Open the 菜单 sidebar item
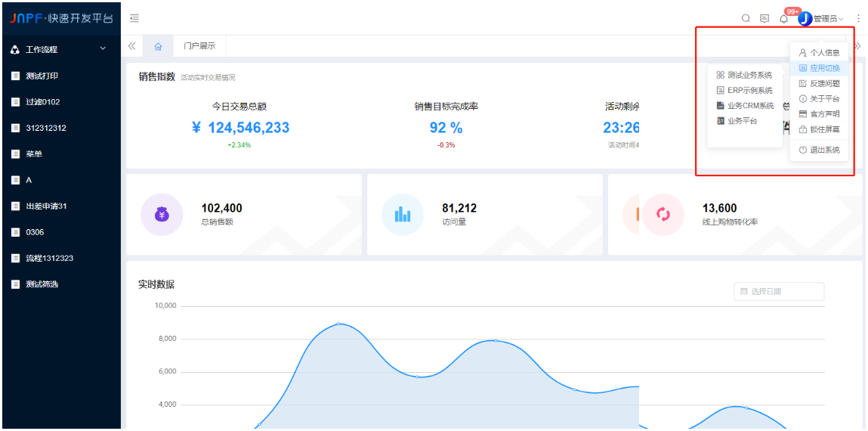 61,154
